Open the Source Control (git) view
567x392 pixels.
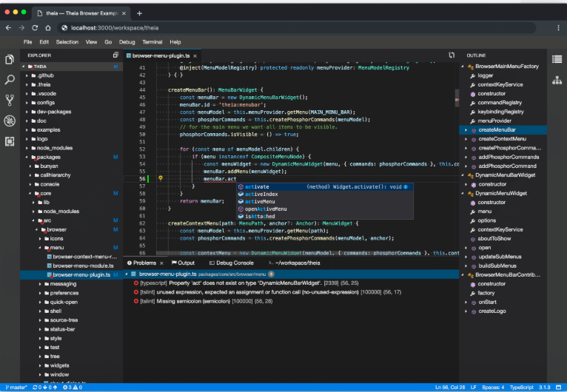(x=10, y=101)
